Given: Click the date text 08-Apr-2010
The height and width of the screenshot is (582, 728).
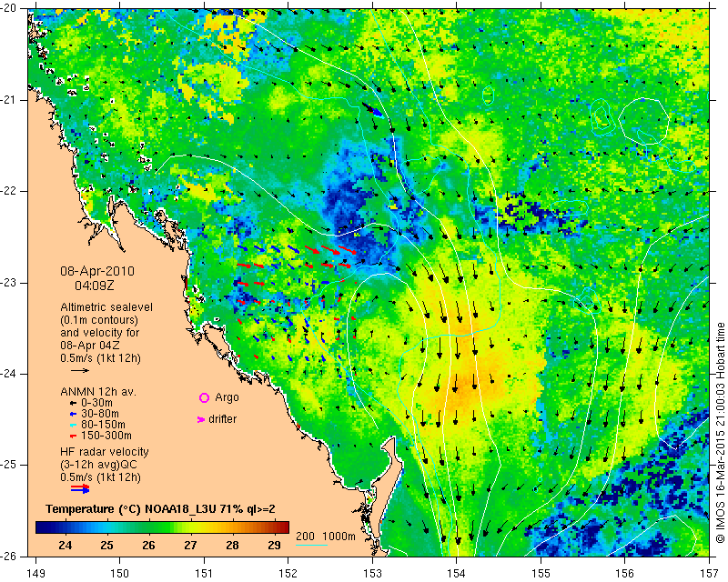Looking at the screenshot, I should [x=97, y=271].
